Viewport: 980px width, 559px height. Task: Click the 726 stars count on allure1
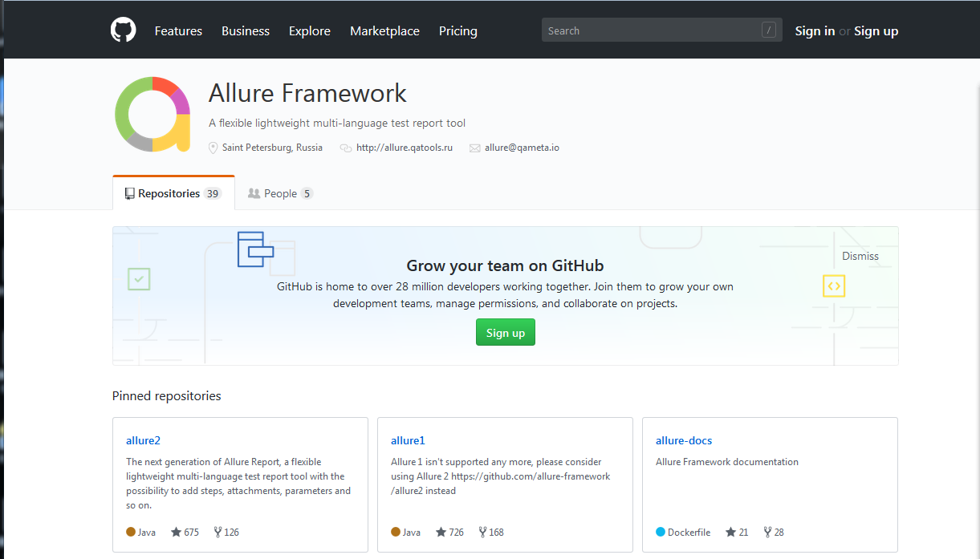[456, 532]
